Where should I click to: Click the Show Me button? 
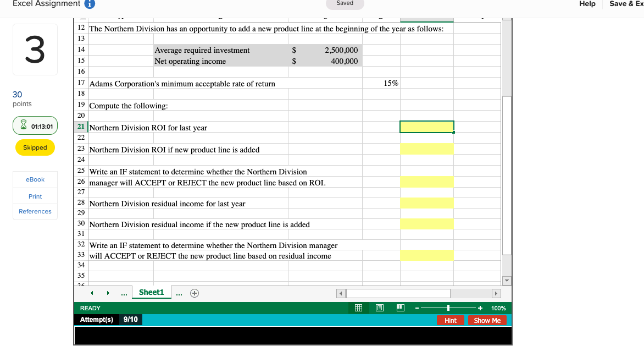[x=487, y=320]
